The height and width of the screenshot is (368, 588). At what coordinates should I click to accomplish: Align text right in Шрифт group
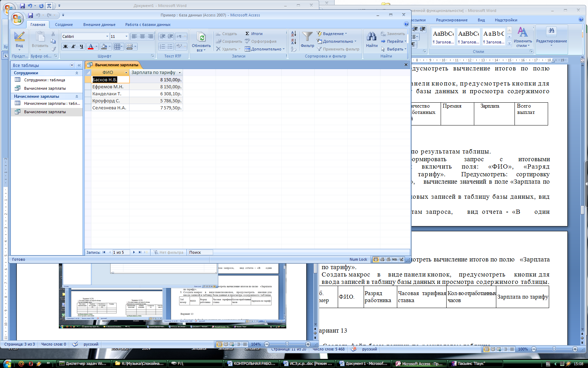(x=150, y=36)
